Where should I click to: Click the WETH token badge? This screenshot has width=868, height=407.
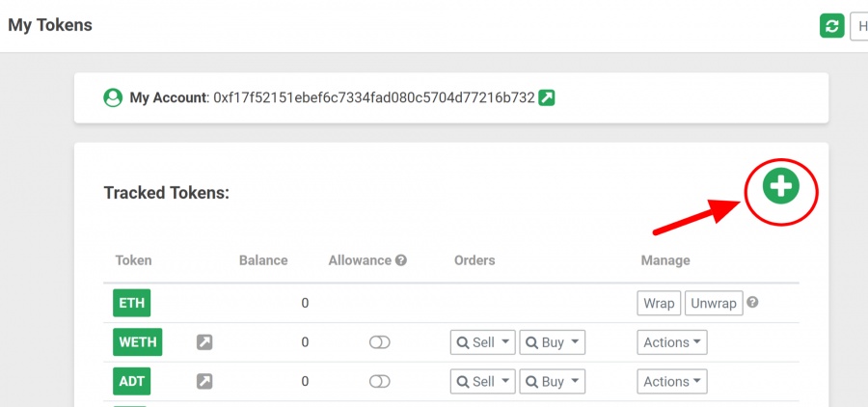click(x=137, y=341)
